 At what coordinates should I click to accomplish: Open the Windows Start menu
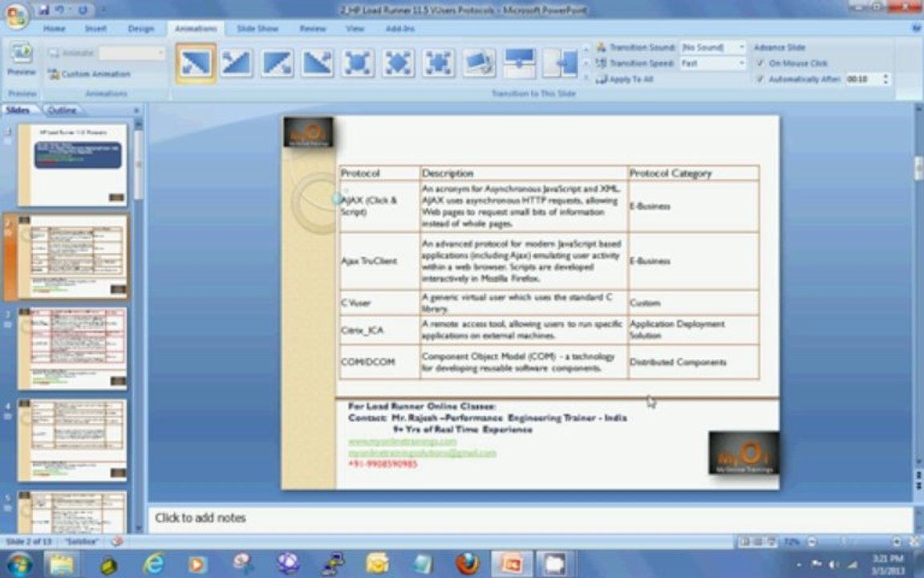coord(19,564)
